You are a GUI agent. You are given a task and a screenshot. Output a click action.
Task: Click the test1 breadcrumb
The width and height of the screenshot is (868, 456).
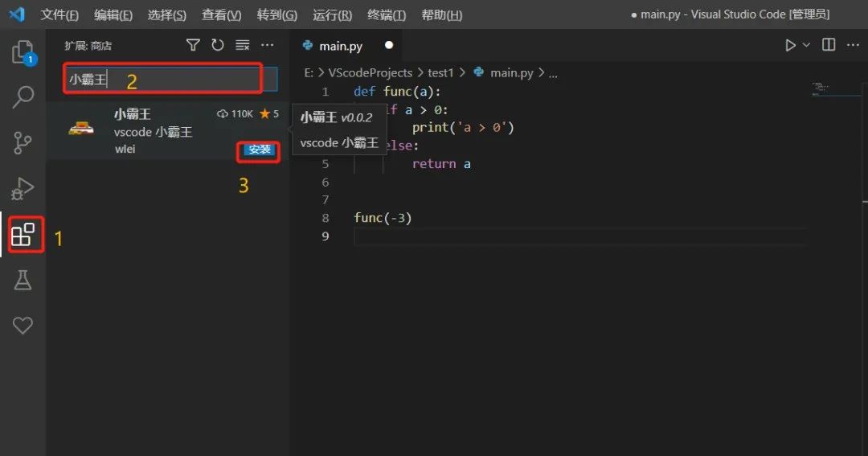coord(440,72)
